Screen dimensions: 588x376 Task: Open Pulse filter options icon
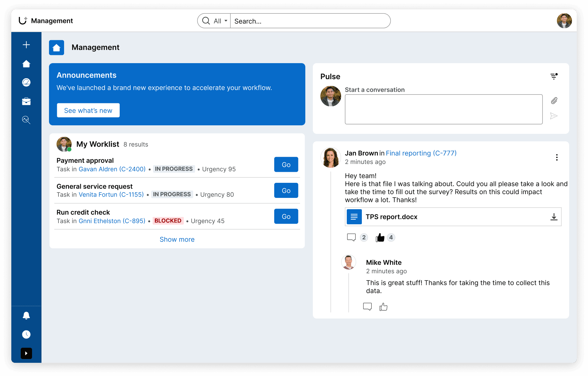[554, 76]
